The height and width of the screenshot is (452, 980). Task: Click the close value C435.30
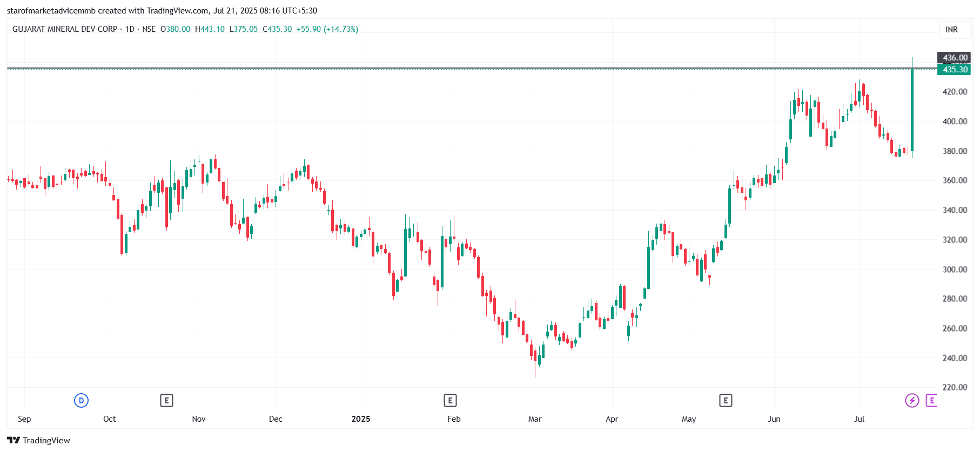(277, 29)
